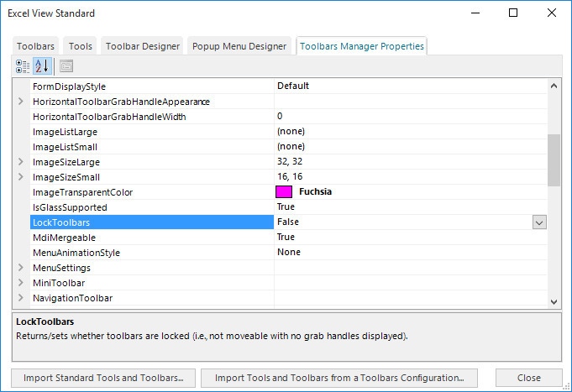Click the Default value of FormDisplayStyle
Viewport: 572px width, 392px height.
pos(293,86)
